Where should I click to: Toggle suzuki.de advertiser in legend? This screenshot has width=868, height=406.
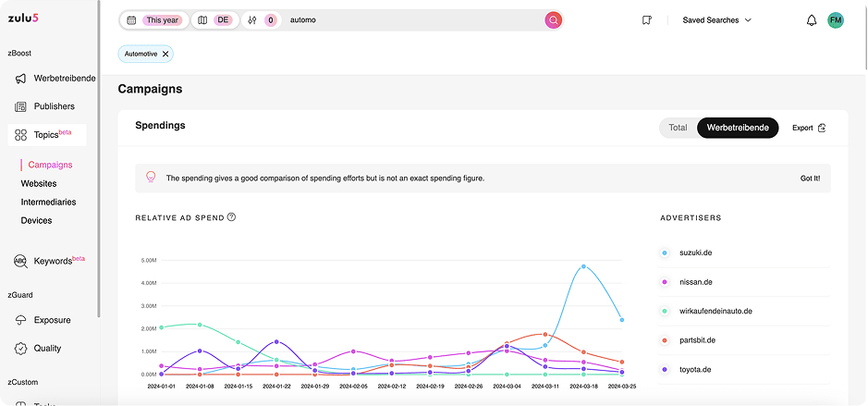(x=695, y=252)
